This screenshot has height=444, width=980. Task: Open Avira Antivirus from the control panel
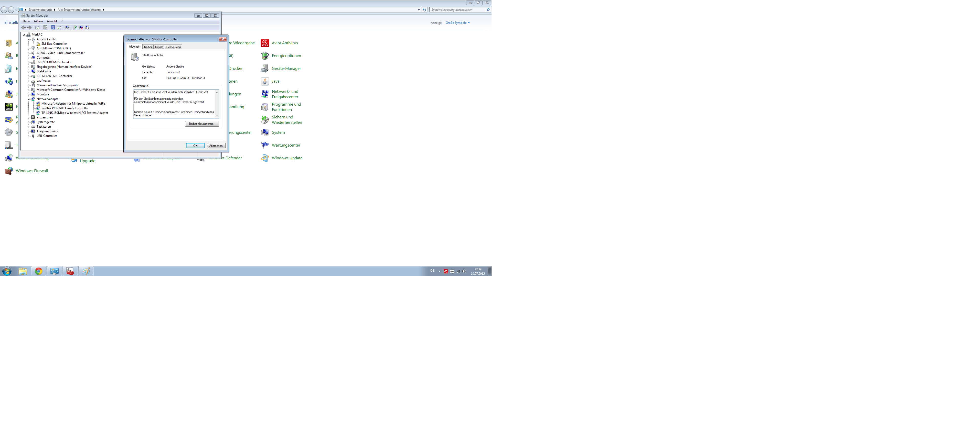point(285,43)
